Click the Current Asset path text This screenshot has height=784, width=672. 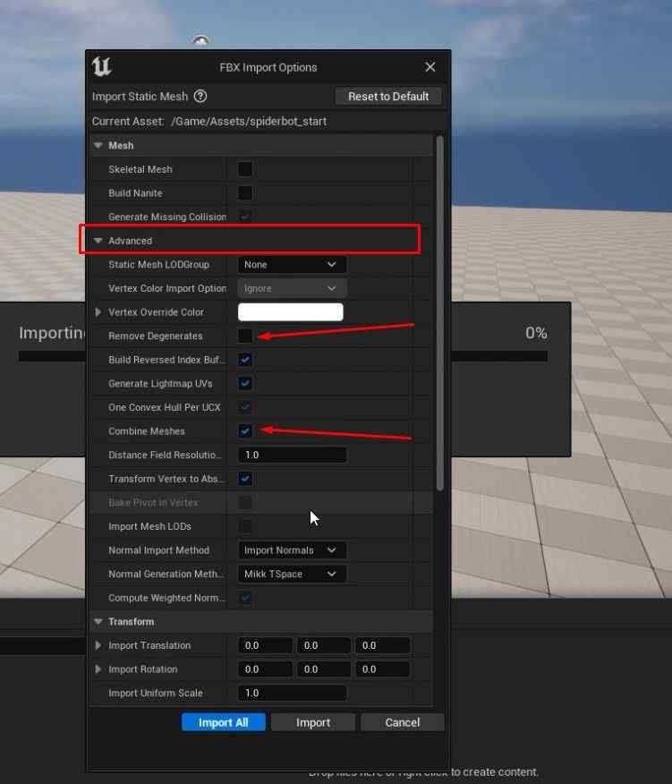tap(249, 122)
